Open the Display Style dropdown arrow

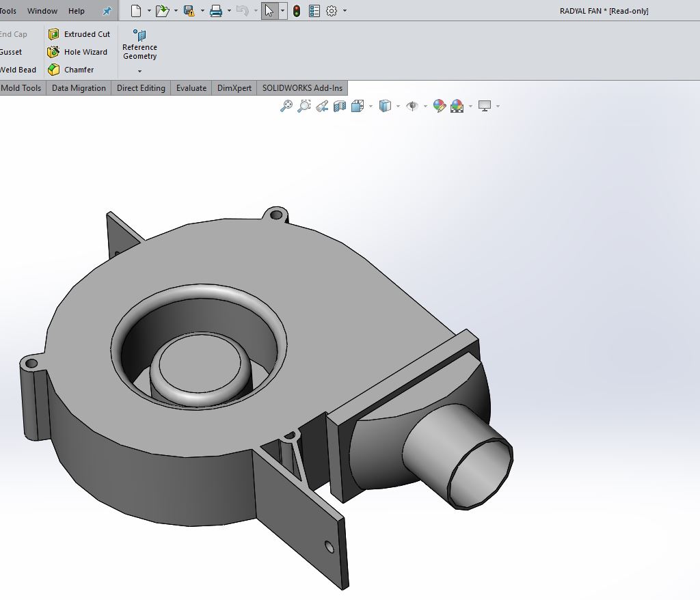[x=399, y=106]
